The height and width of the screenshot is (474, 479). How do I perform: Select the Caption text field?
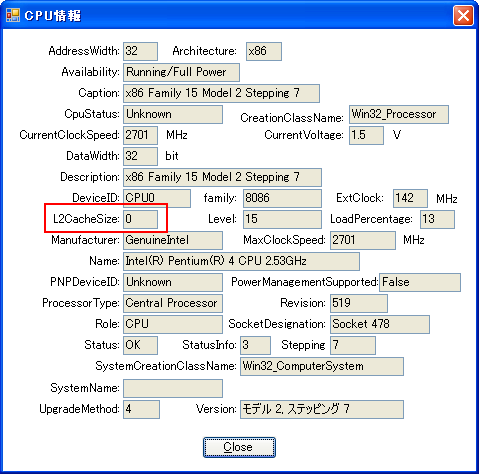coord(221,93)
